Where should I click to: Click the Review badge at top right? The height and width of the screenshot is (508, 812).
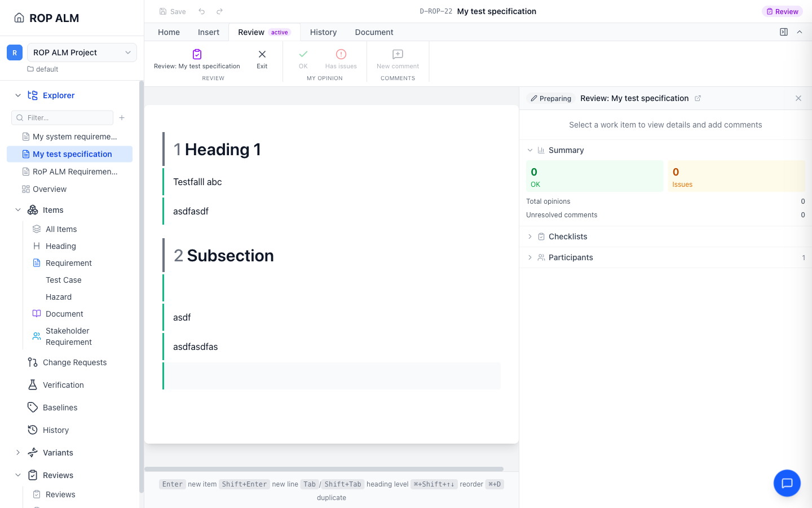pyautogui.click(x=783, y=11)
